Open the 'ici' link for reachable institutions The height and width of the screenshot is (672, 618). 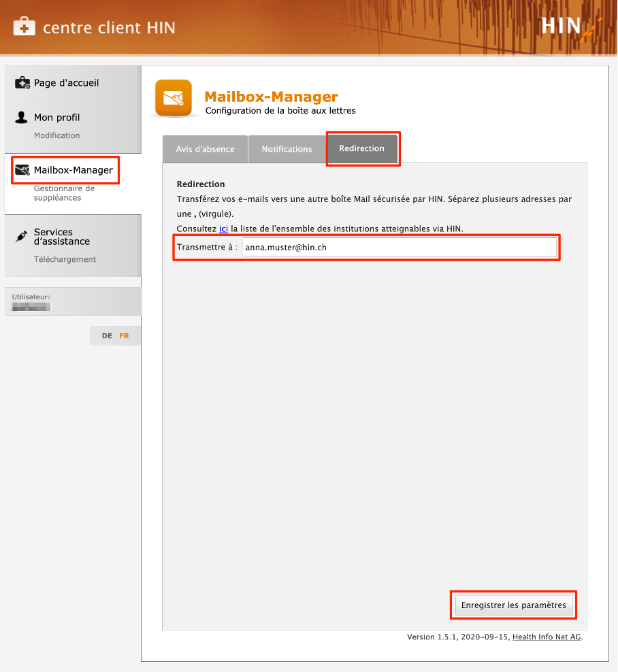click(x=224, y=229)
